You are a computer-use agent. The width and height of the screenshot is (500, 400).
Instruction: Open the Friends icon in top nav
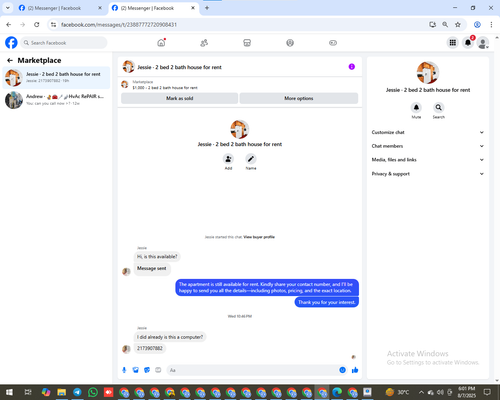[x=204, y=43]
